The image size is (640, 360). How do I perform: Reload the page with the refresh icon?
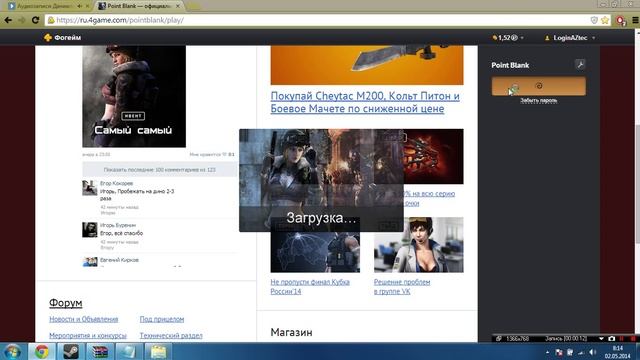(x=36, y=20)
